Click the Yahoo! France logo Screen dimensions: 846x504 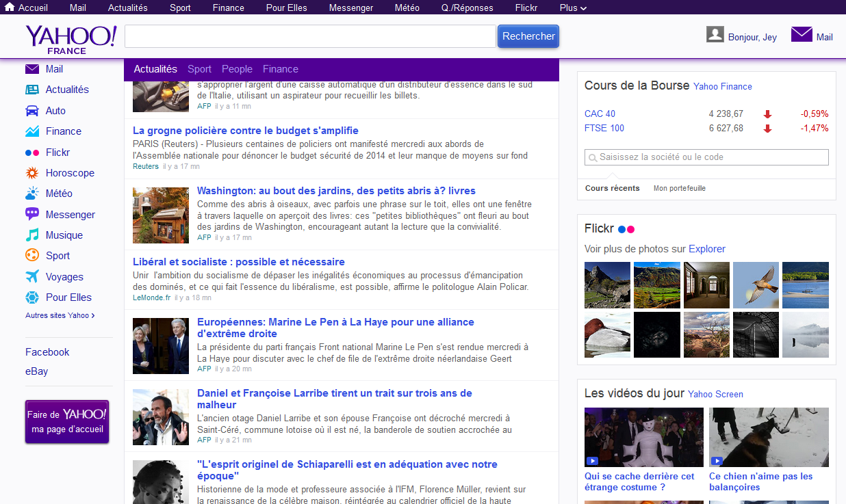[71, 40]
